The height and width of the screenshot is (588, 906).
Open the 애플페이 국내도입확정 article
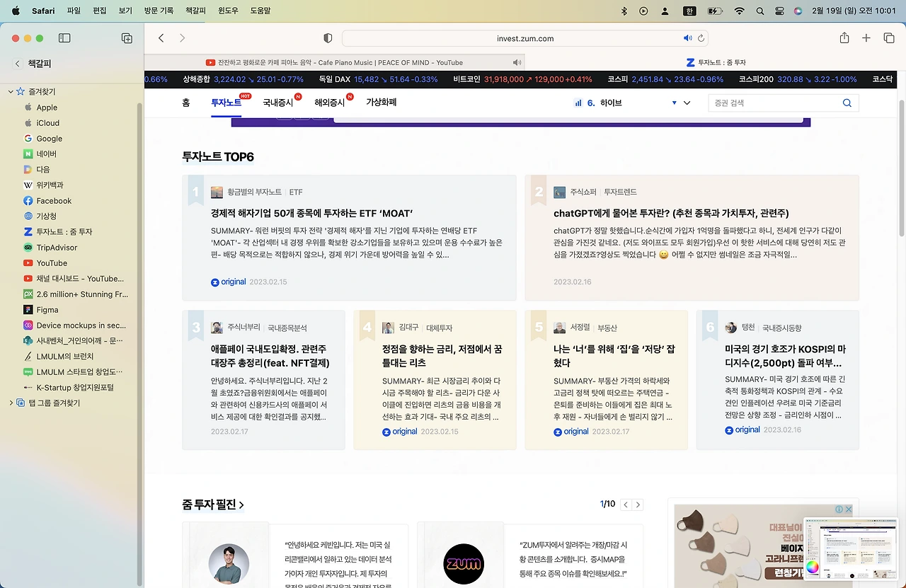point(270,356)
